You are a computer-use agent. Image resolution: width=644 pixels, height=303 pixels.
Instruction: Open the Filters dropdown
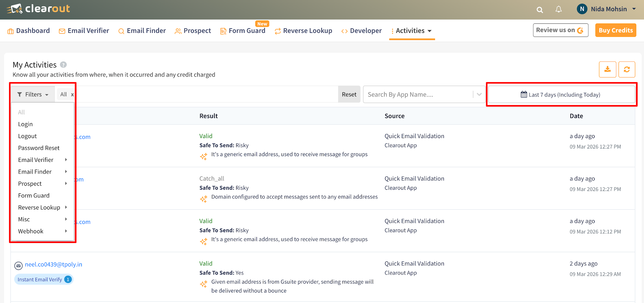pyautogui.click(x=33, y=94)
